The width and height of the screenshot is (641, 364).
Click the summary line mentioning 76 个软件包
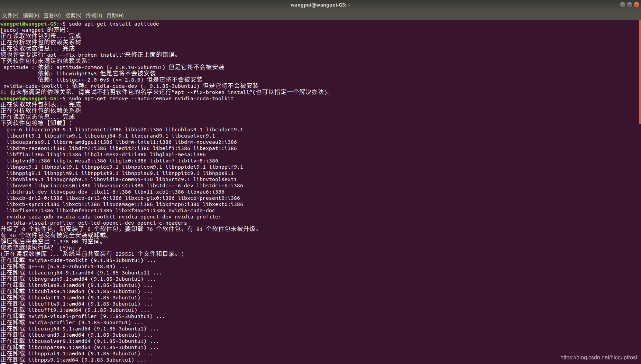click(130, 229)
